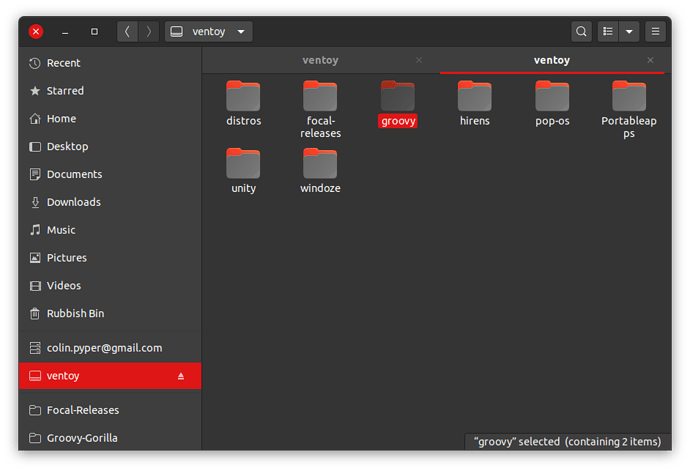Open view options dropdown arrow
This screenshot has width=690, height=470.
tap(629, 32)
